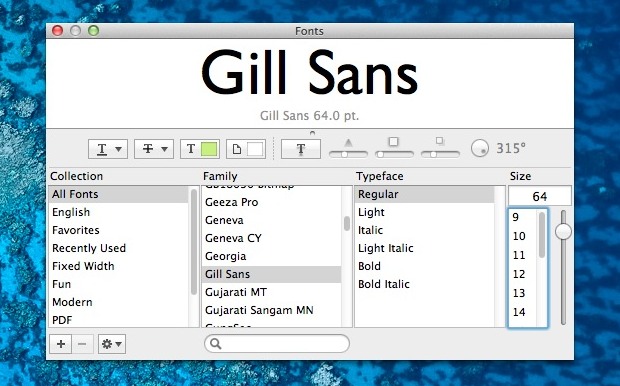
Task: Click the preview pane resize handle
Action: [x=312, y=133]
